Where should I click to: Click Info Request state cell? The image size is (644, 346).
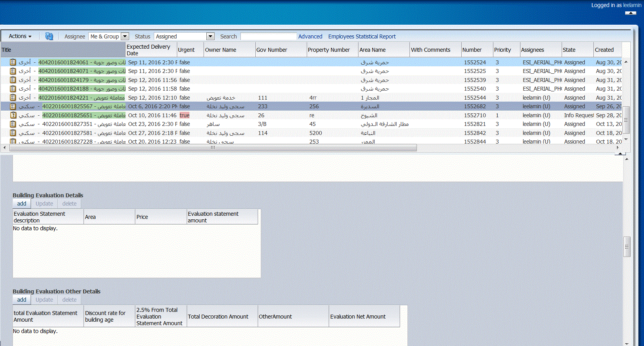(x=579, y=115)
